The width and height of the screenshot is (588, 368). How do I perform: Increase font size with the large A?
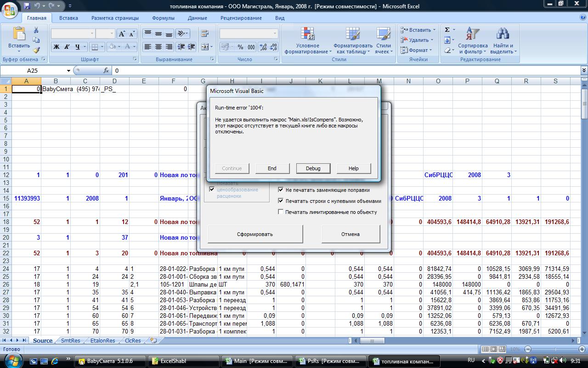coord(121,34)
